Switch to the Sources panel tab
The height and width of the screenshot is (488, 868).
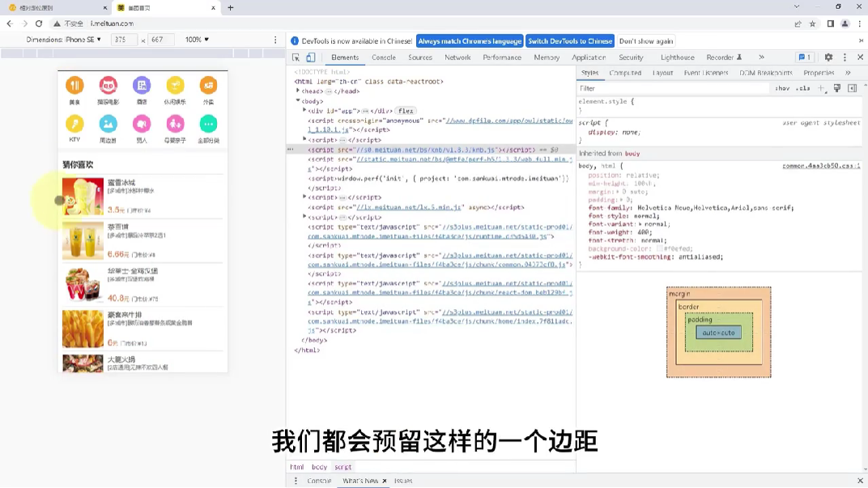(x=420, y=57)
